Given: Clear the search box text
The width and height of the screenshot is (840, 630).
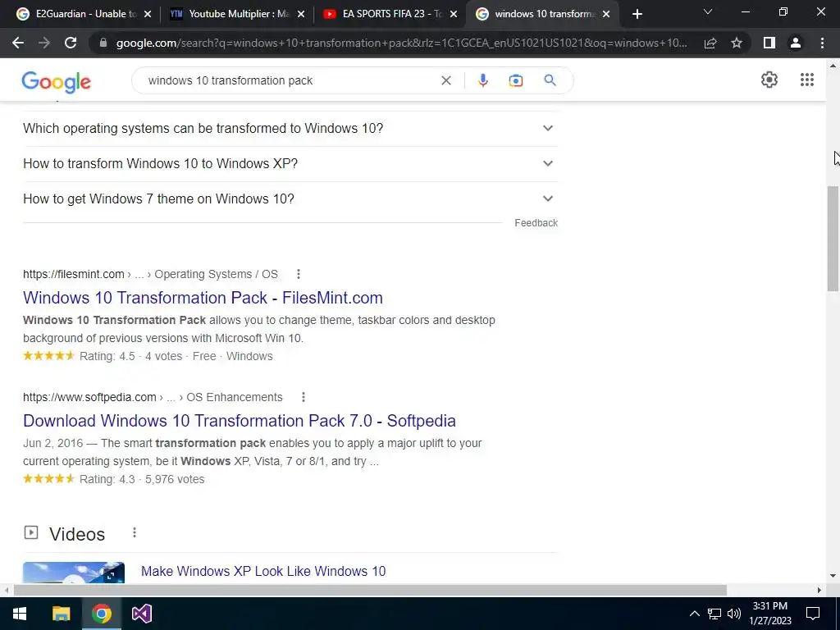Looking at the screenshot, I should coord(445,80).
